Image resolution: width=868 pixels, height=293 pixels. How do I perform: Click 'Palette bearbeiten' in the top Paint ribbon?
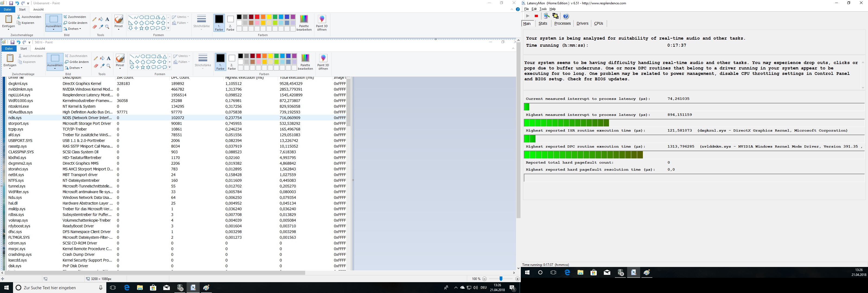(304, 23)
